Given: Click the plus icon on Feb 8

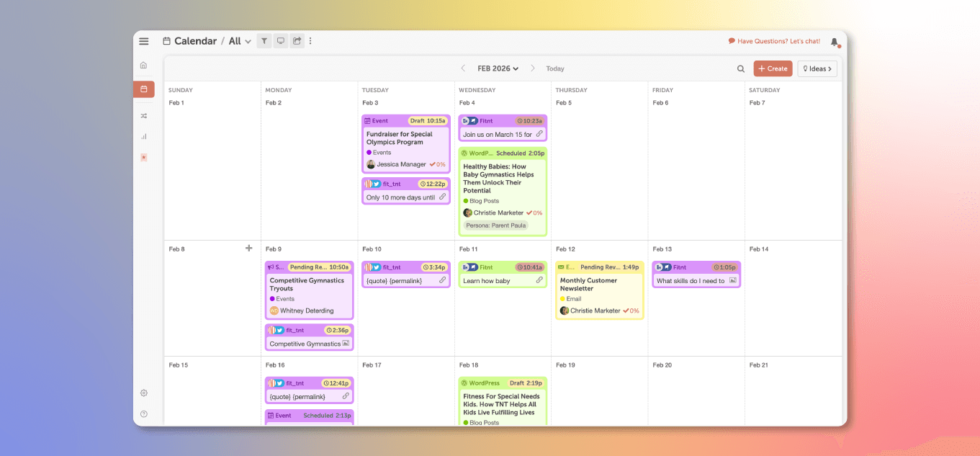Looking at the screenshot, I should pos(249,248).
